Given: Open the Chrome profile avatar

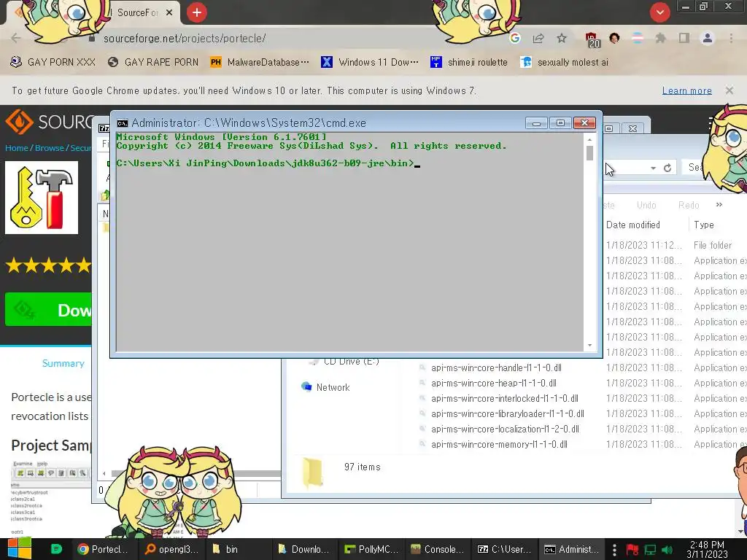Looking at the screenshot, I should click(x=708, y=38).
